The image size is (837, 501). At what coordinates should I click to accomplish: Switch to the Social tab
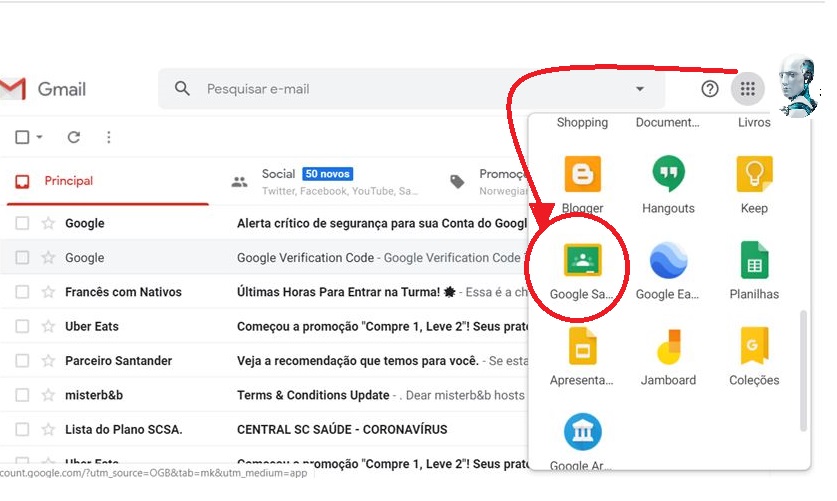pos(326,181)
